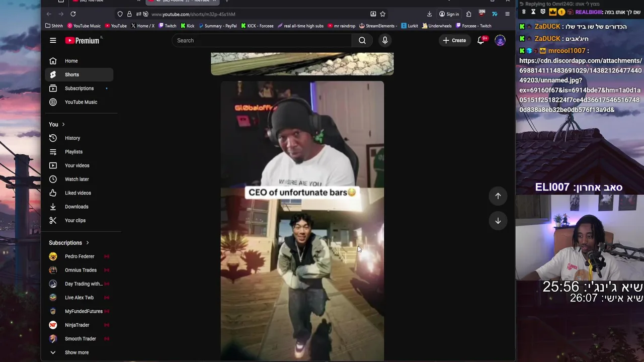644x362 pixels.
Task: Click the previous Short preview above
Action: click(x=302, y=64)
